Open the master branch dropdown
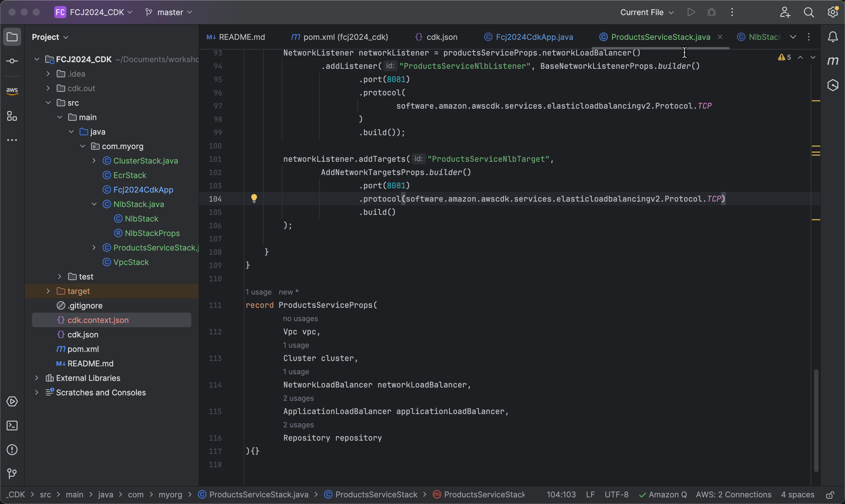This screenshot has width=845, height=504. pyautogui.click(x=169, y=12)
